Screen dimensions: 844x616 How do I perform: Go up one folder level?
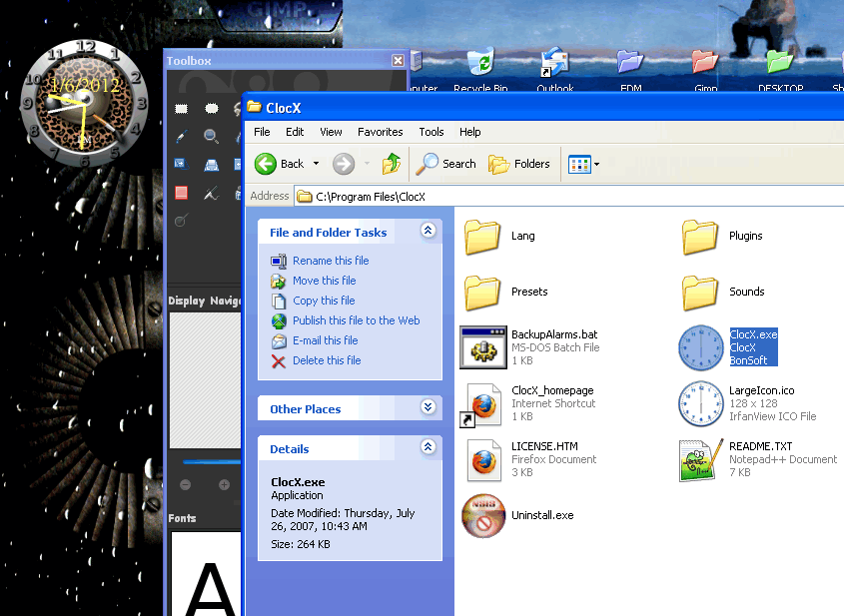pos(392,164)
